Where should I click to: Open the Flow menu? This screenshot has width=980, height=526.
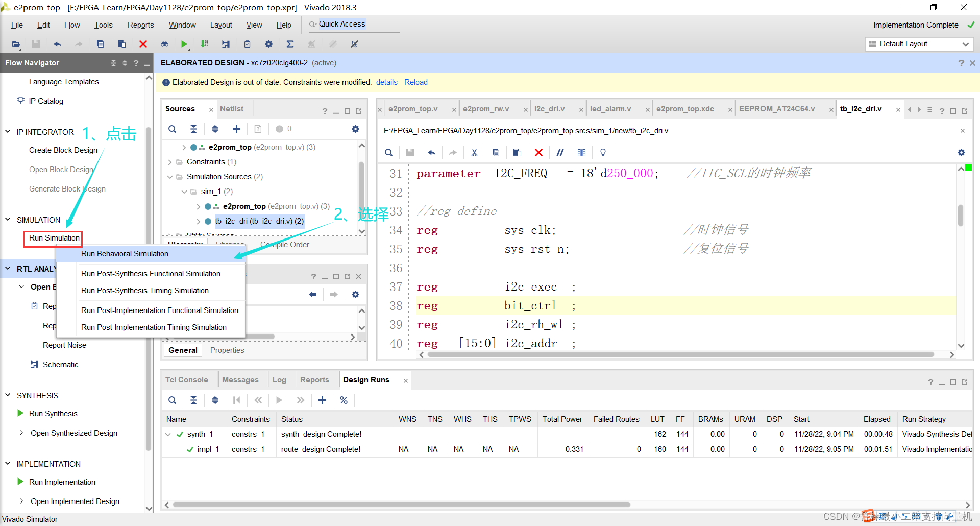pyautogui.click(x=72, y=25)
